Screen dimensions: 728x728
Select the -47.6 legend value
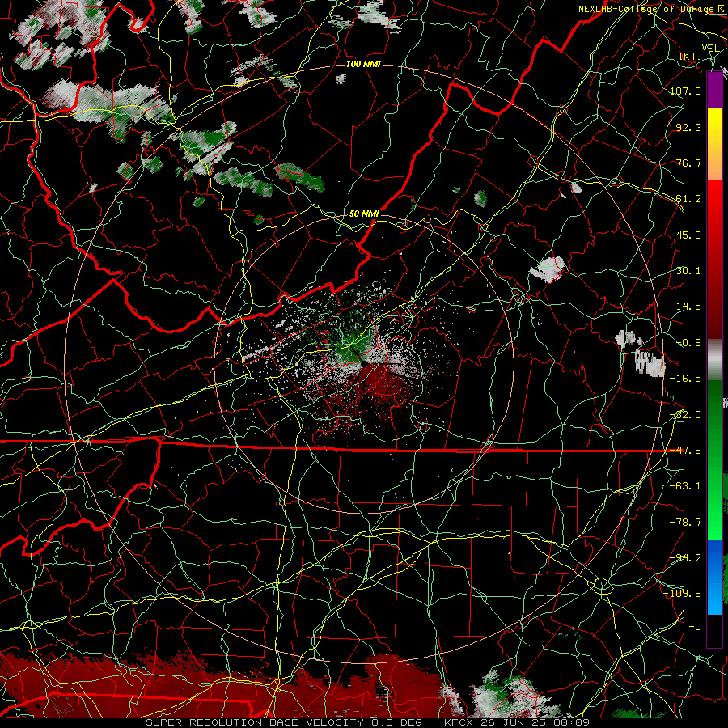click(685, 451)
